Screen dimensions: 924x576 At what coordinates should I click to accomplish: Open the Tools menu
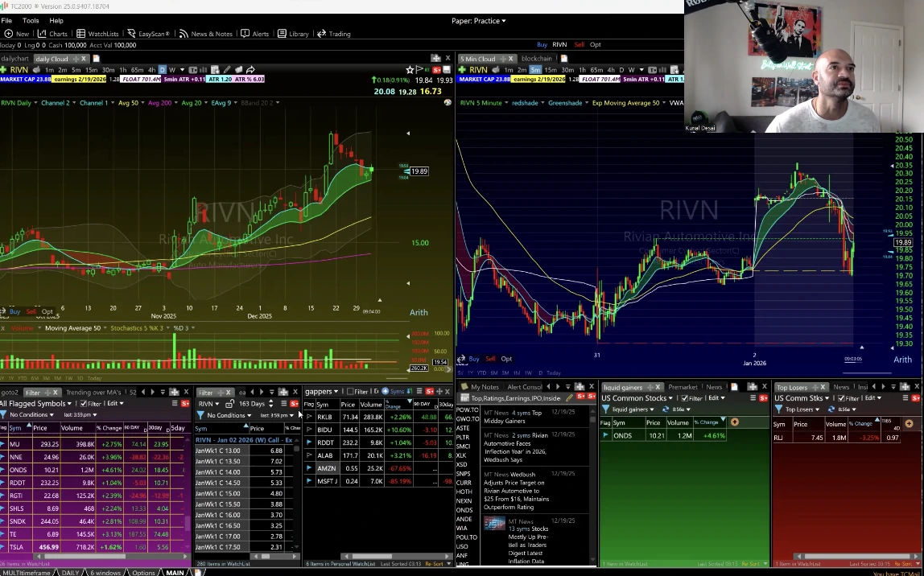pos(31,21)
